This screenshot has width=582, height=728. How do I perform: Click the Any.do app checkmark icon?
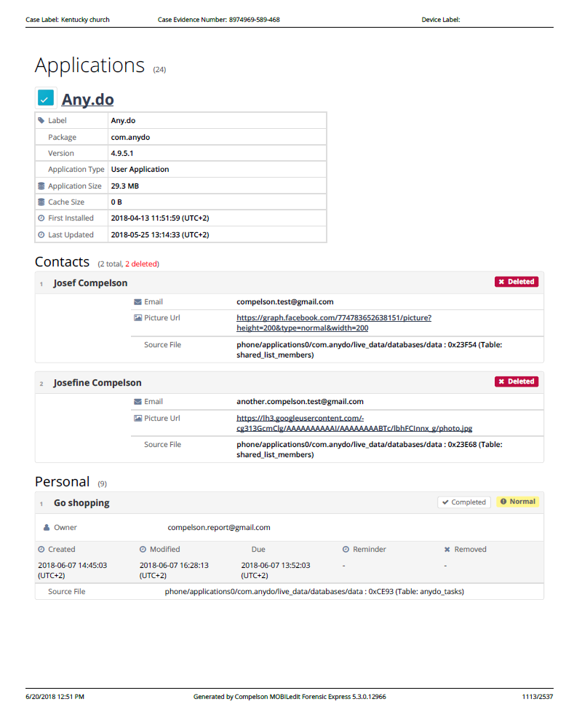tap(46, 98)
